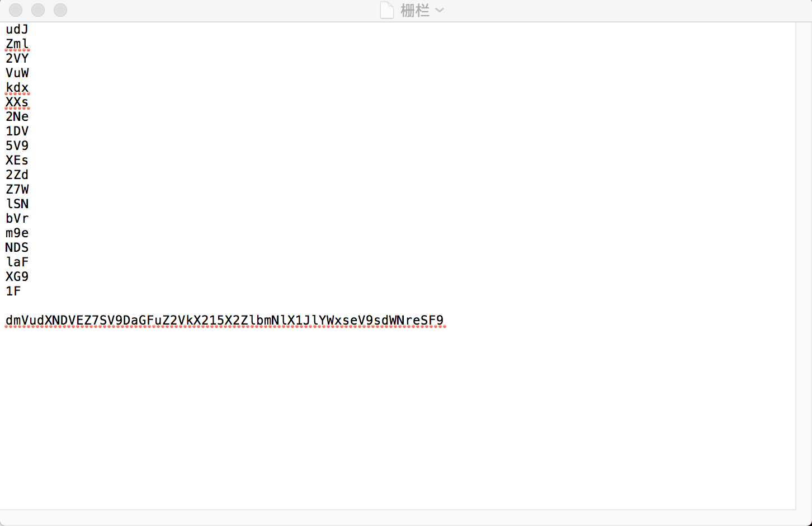Place cursor on the NDS line
The height and width of the screenshot is (526, 812).
17,247
